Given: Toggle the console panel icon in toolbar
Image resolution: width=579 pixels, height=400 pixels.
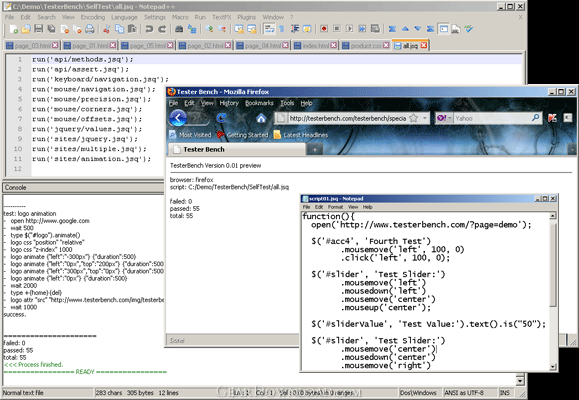Looking at the screenshot, I should pos(443,29).
